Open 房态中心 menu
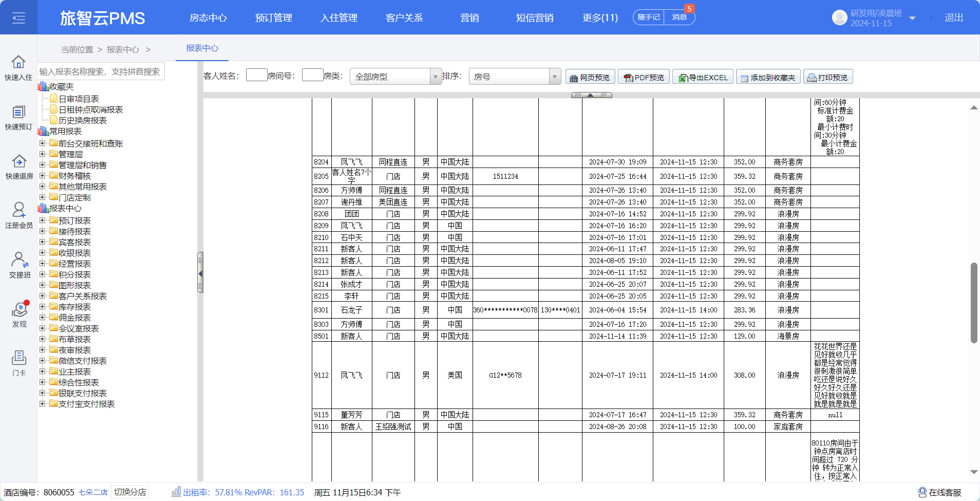980x501 pixels. click(208, 17)
